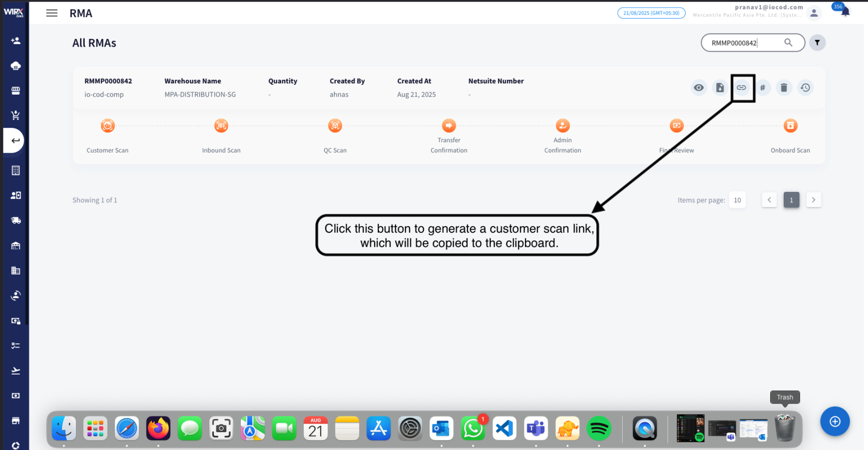Open the warehouse sidebar icon

click(x=16, y=246)
